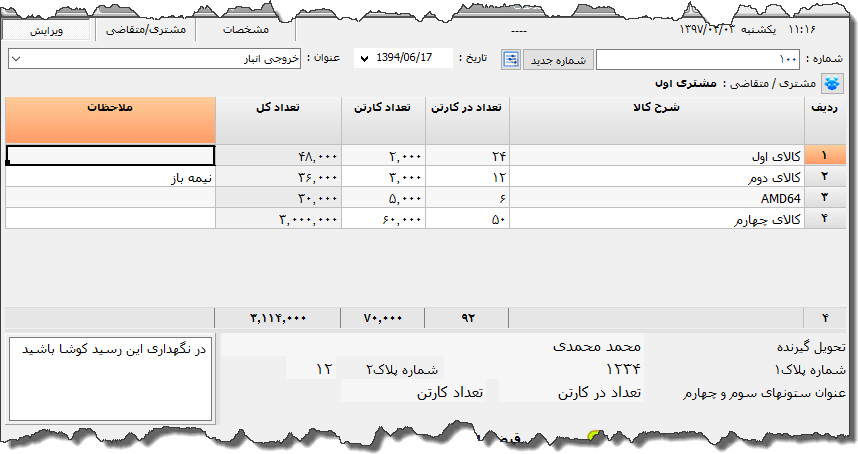This screenshot has height=454, width=858.
Task: Click the settings icon beside شماره جدید
Action: pos(511,59)
